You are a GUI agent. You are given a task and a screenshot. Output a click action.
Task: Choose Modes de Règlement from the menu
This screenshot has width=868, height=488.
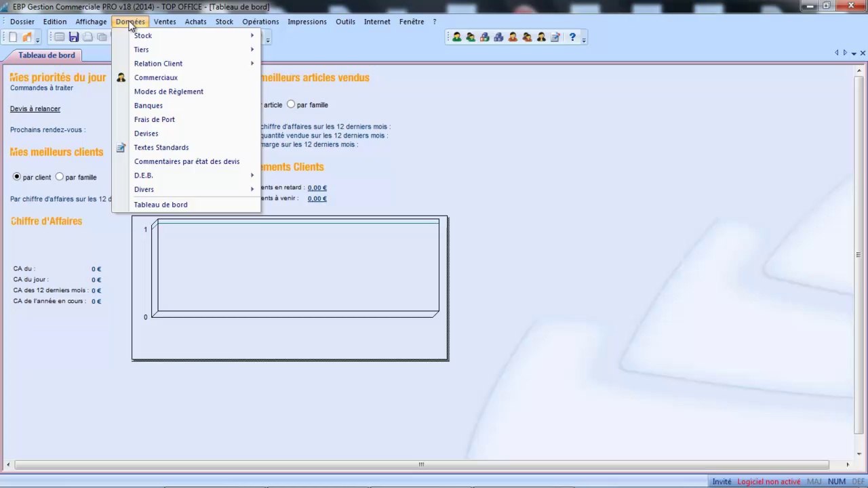[186, 91]
